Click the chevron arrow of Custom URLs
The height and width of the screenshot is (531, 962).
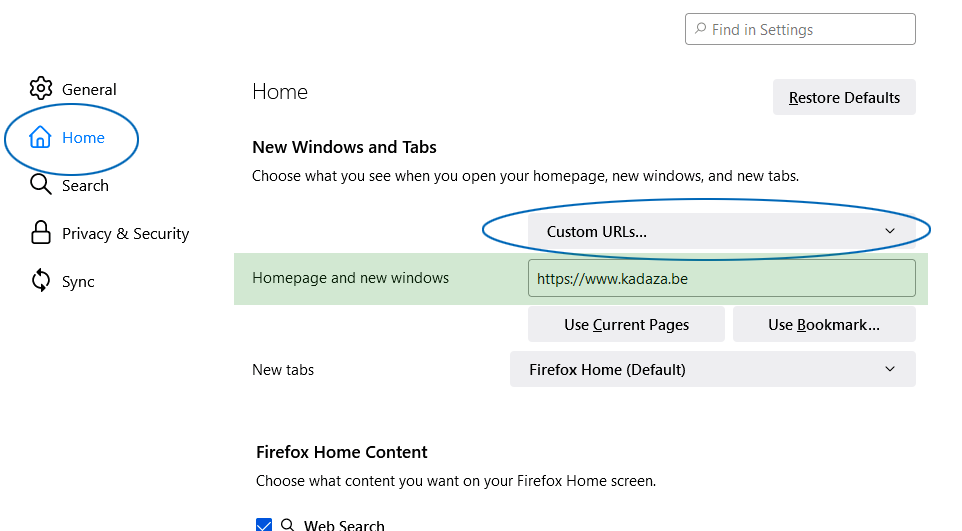pyautogui.click(x=890, y=231)
